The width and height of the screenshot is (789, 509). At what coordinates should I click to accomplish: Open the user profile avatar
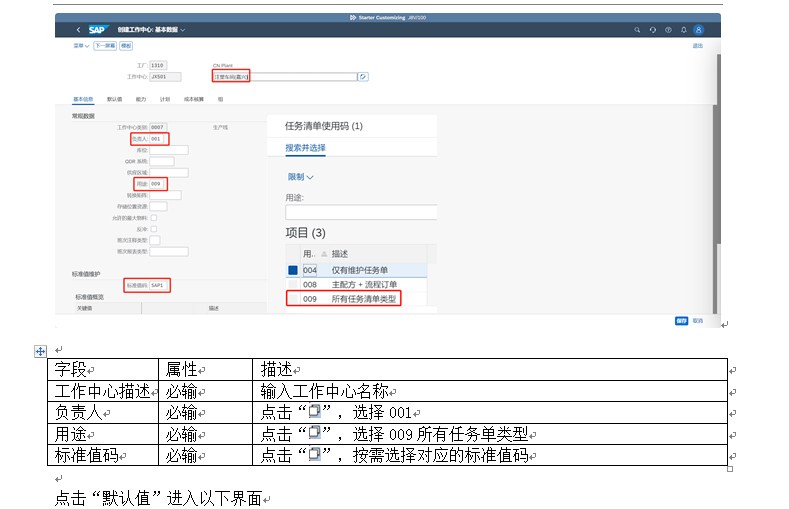click(x=699, y=30)
